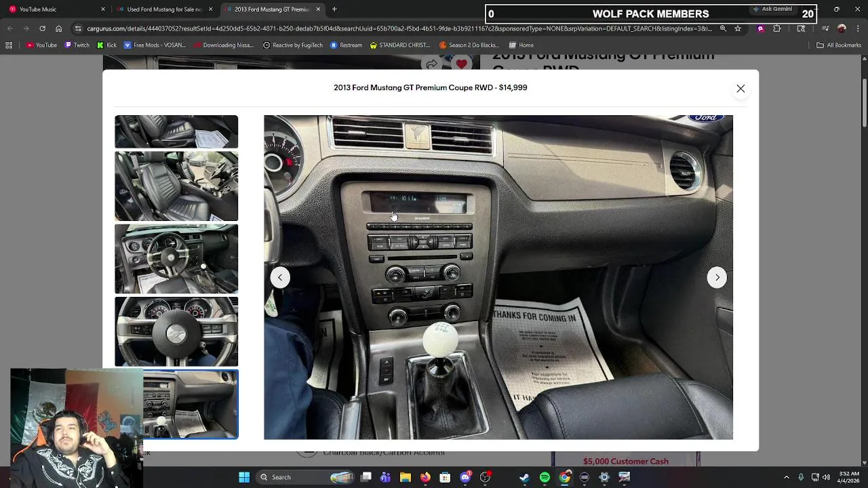868x488 pixels.
Task: Open the volume speaker control in tray
Action: [826, 477]
